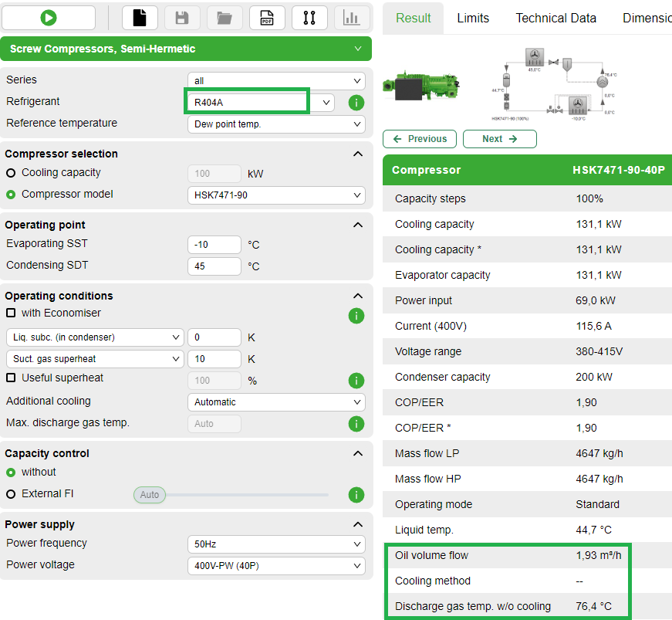The height and width of the screenshot is (620, 672).
Task: Open the comparison tool from the toolbar
Action: [309, 17]
